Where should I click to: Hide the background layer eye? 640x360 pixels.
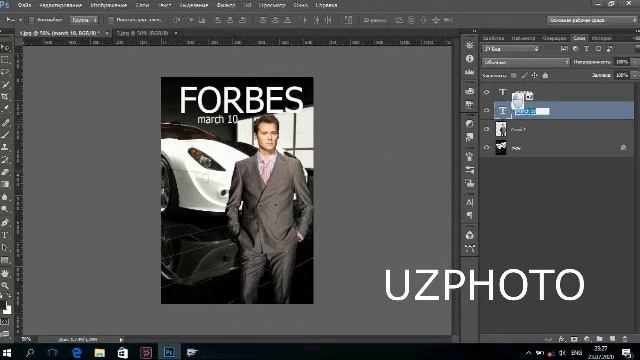(x=487, y=147)
